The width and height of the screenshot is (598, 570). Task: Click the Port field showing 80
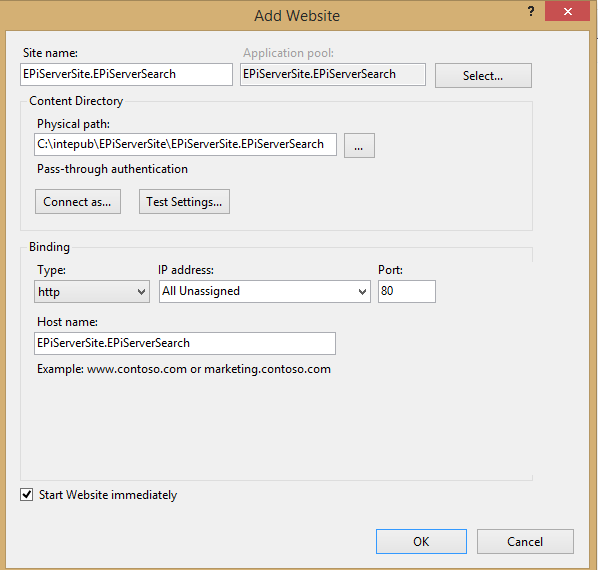click(407, 292)
